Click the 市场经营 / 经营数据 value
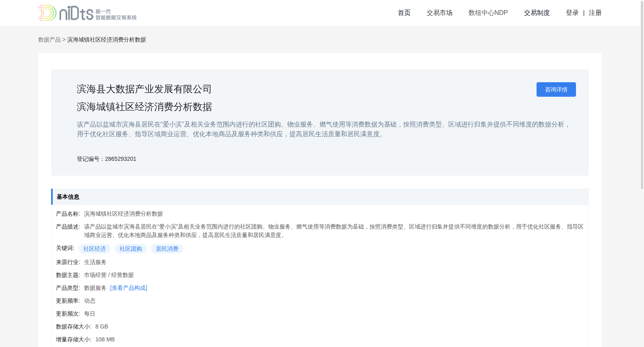This screenshot has width=644, height=347. [109, 275]
